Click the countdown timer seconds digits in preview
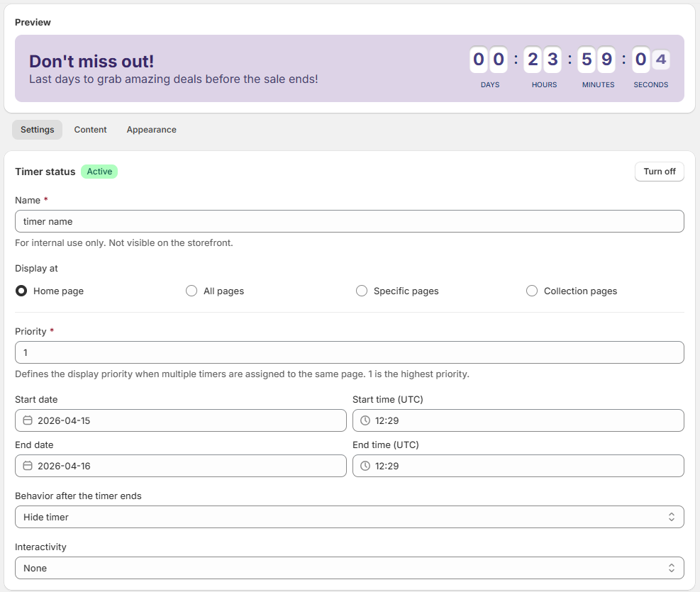Screen dimensions: 700x592 coord(650,60)
